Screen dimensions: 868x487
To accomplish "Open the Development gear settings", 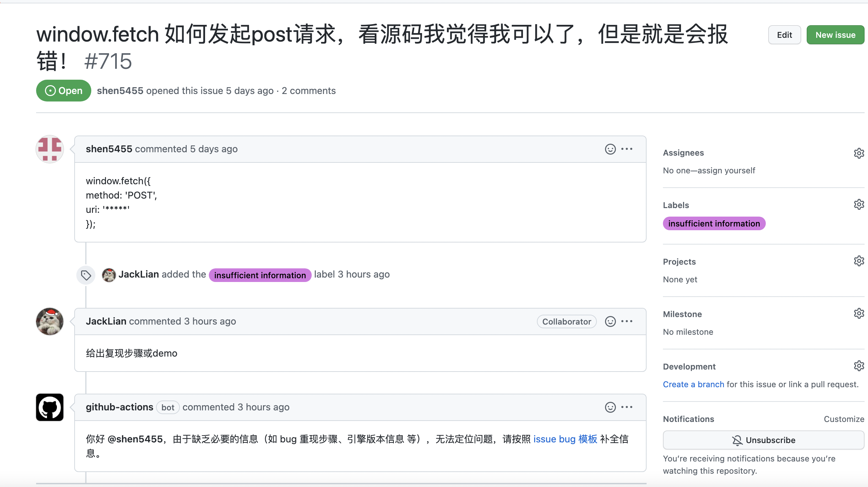I will [x=859, y=366].
